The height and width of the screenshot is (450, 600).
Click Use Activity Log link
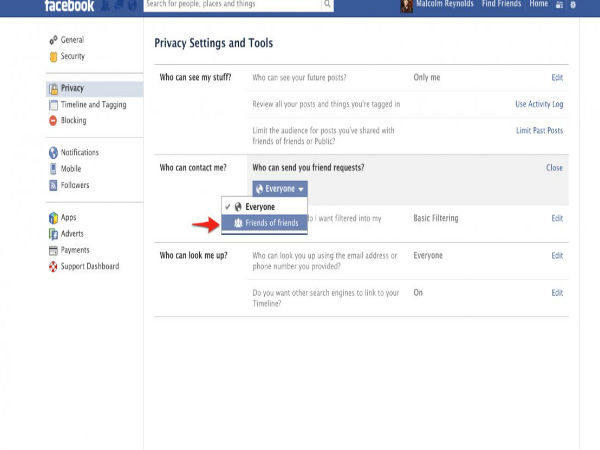coord(539,104)
